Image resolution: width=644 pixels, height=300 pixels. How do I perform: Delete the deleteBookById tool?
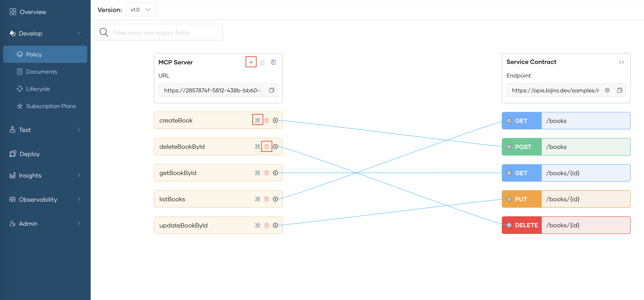click(267, 147)
